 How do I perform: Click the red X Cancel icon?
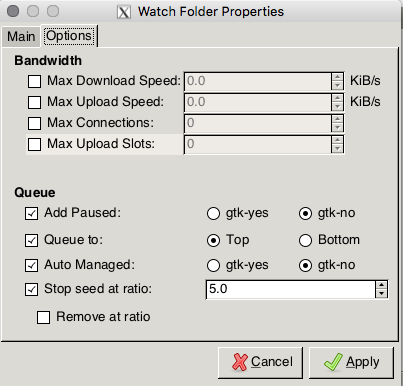point(240,362)
